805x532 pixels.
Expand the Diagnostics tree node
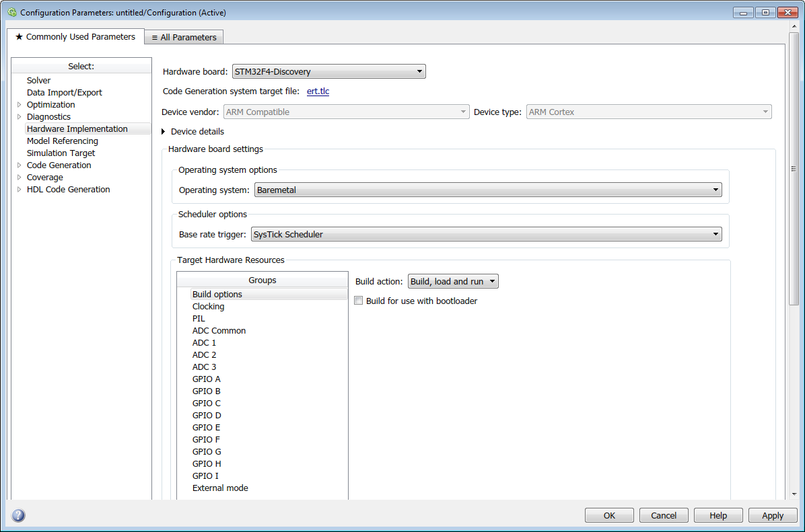[x=20, y=116]
